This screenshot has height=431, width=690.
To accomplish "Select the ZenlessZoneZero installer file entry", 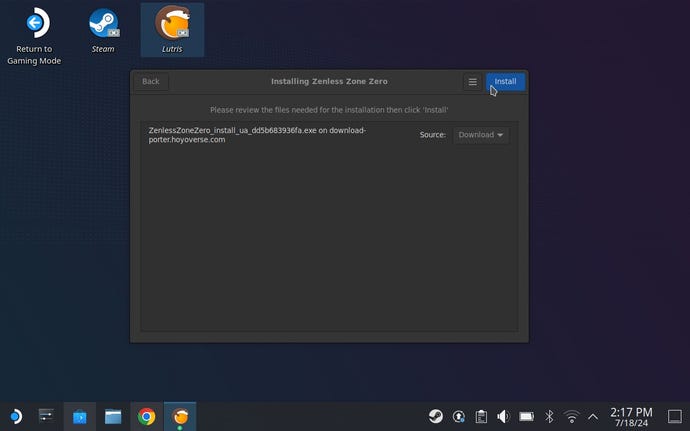I will pos(258,135).
